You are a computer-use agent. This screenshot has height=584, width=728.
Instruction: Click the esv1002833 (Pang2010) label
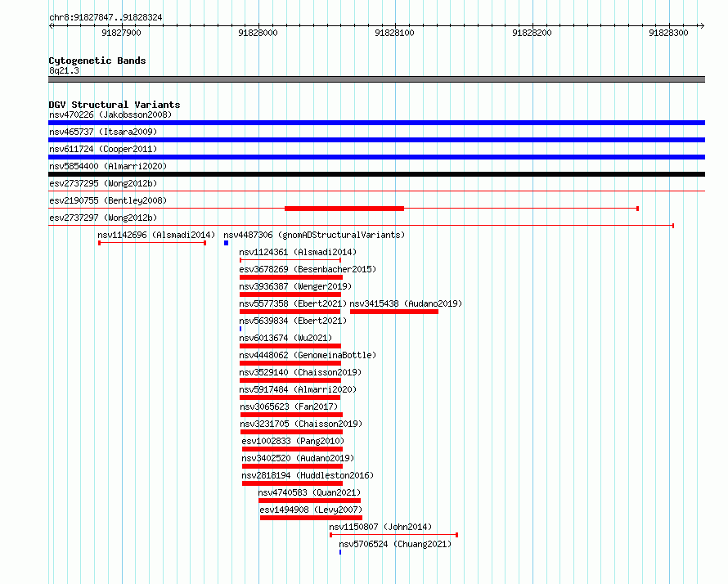[x=293, y=441]
